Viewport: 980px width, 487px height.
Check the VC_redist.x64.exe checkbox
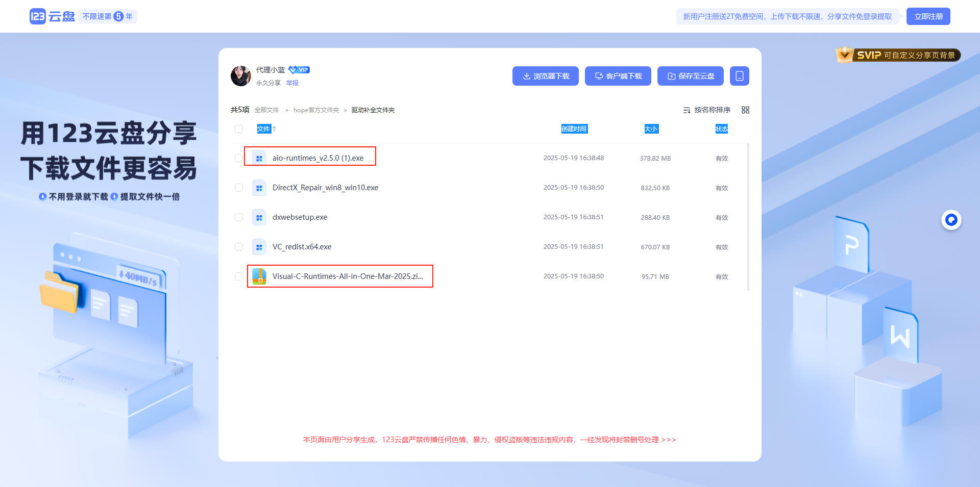pyautogui.click(x=239, y=247)
